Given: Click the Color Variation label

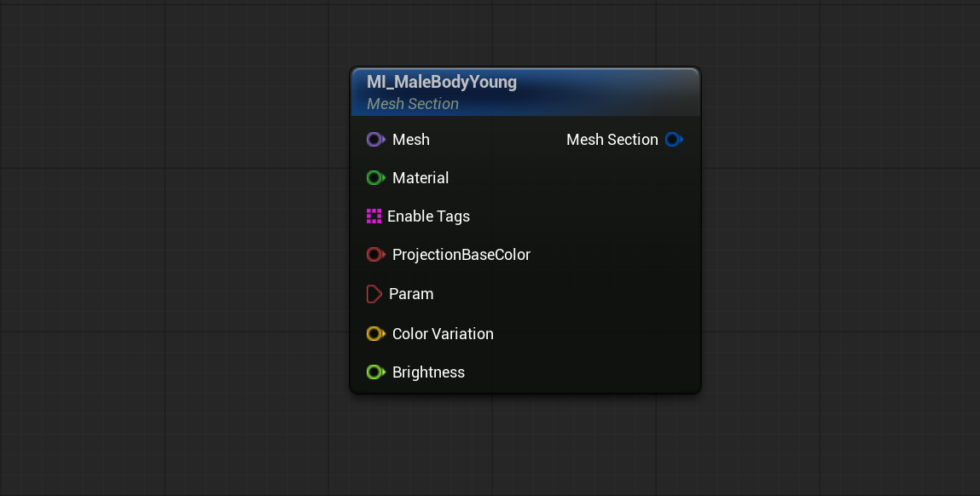Looking at the screenshot, I should [443, 333].
